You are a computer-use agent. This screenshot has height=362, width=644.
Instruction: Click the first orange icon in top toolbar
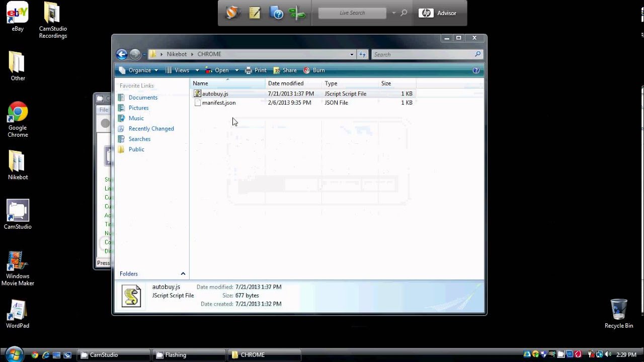tap(232, 13)
